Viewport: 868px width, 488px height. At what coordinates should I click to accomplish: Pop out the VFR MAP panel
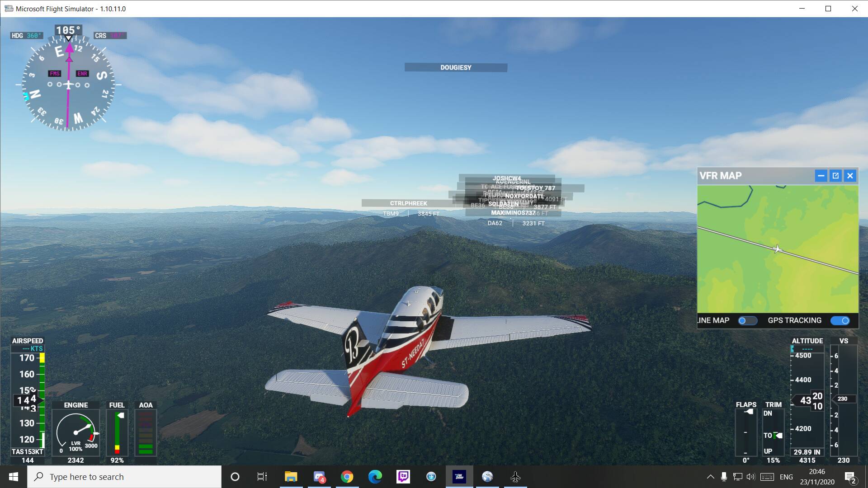tap(835, 176)
